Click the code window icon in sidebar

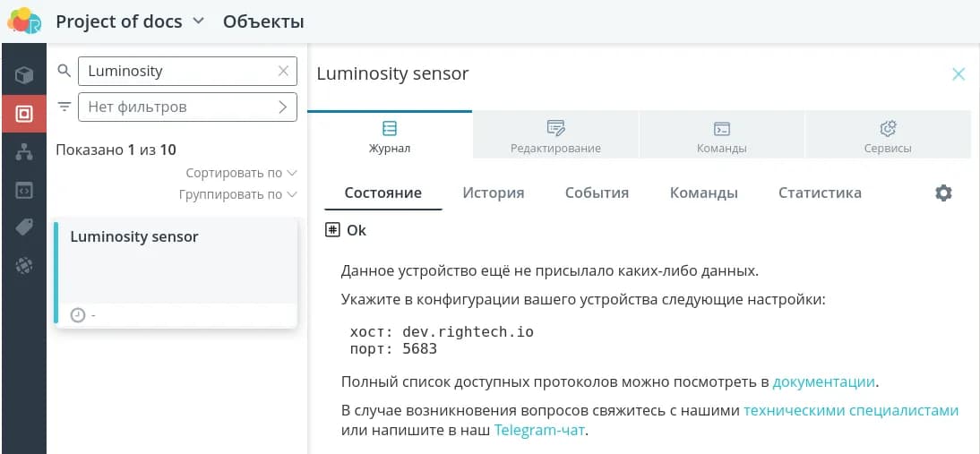click(24, 190)
